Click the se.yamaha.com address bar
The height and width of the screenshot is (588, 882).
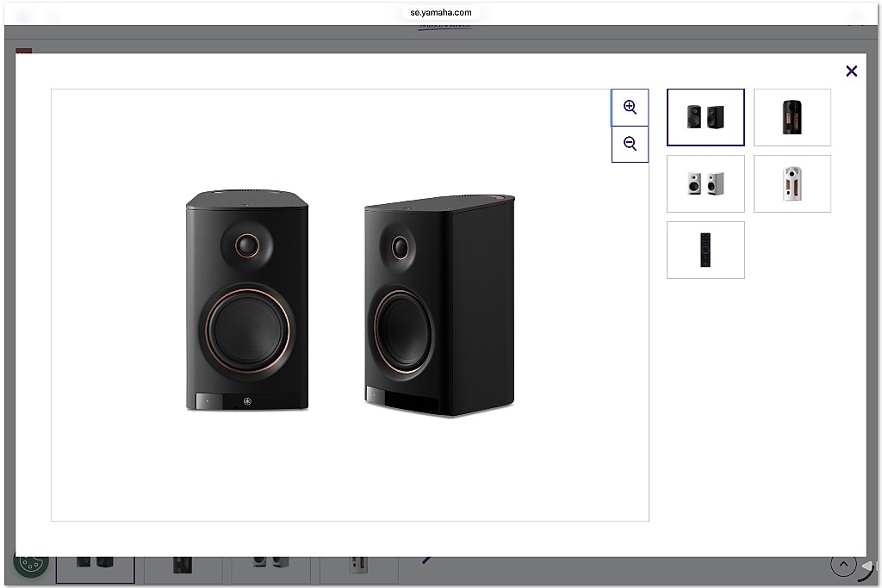[x=441, y=12]
